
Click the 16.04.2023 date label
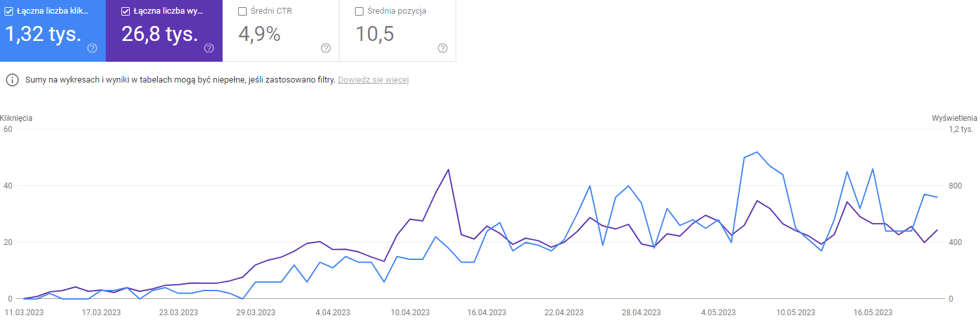[487, 312]
